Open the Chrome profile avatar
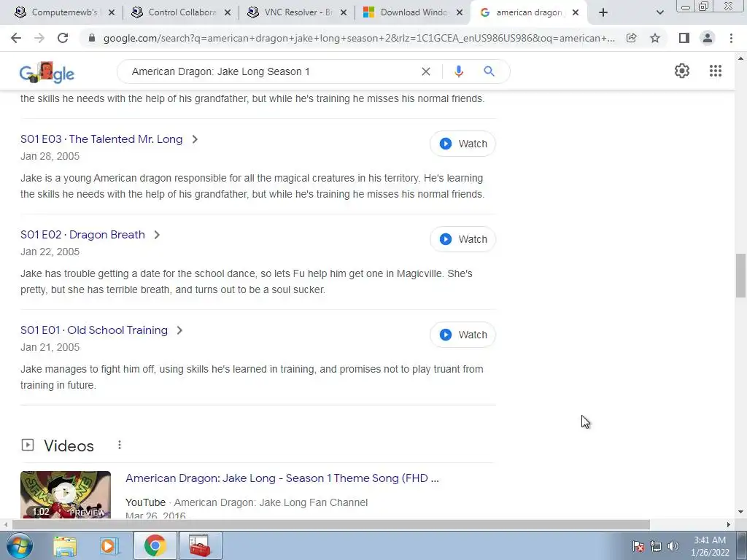This screenshot has width=747, height=560. (x=708, y=38)
